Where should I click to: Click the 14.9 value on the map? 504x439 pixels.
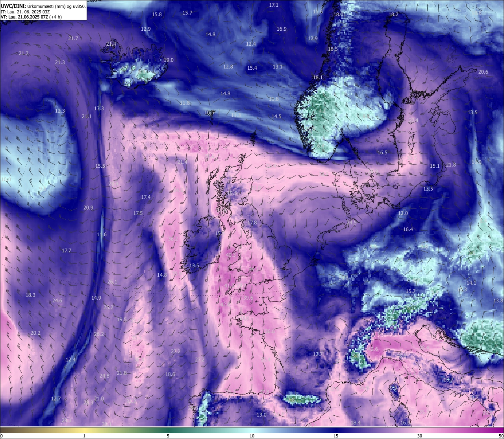coord(96,298)
